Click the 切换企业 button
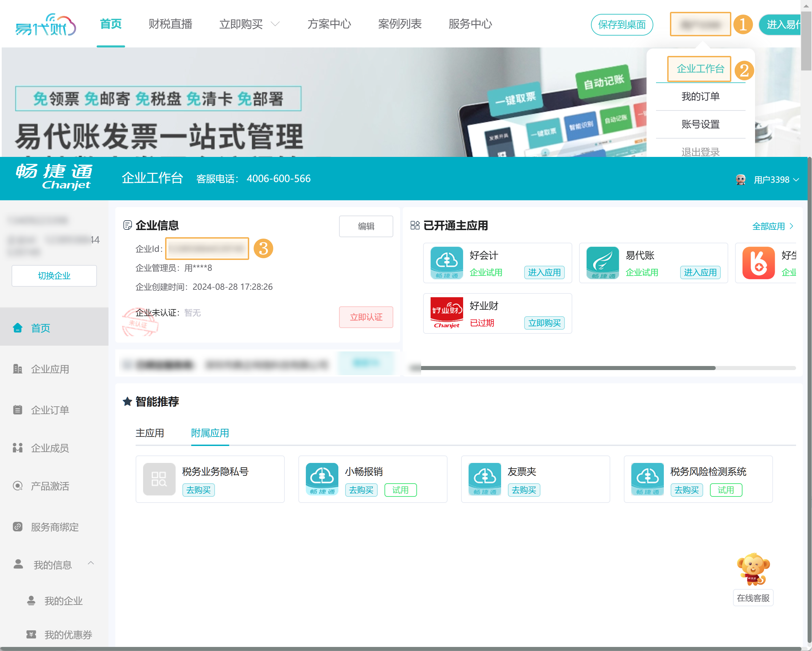 pyautogui.click(x=54, y=276)
